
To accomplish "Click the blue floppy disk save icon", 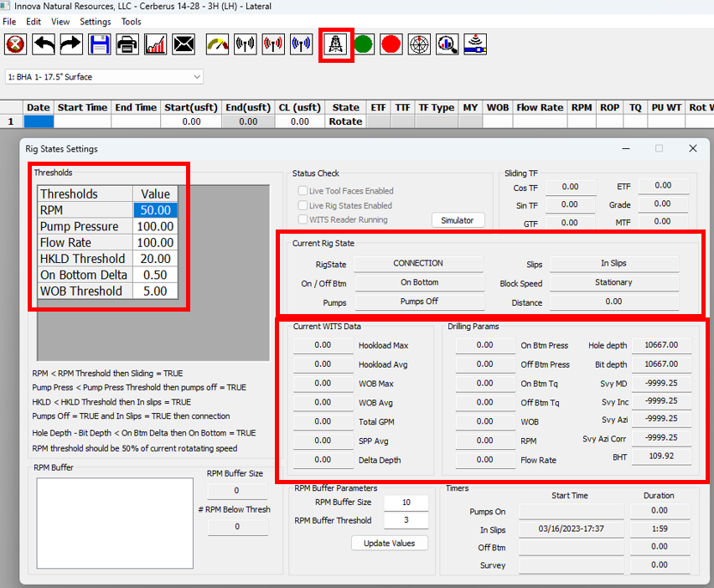I will [x=100, y=44].
